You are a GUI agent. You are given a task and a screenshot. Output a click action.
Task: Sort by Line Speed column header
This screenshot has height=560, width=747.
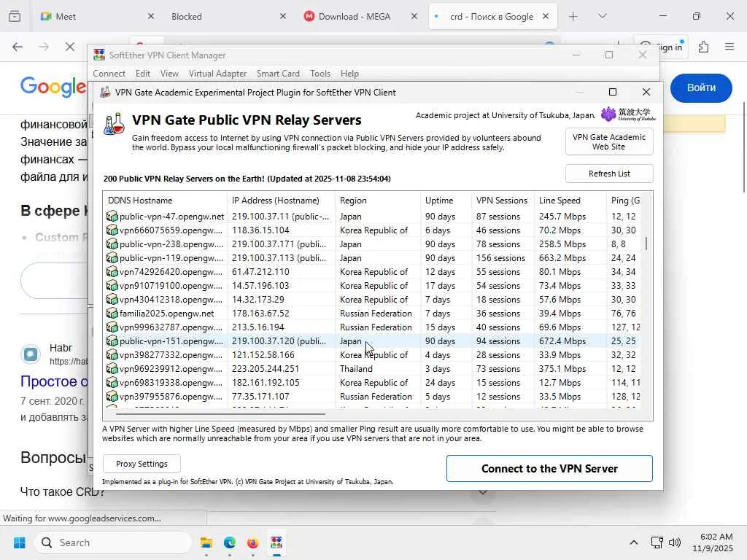coord(570,201)
